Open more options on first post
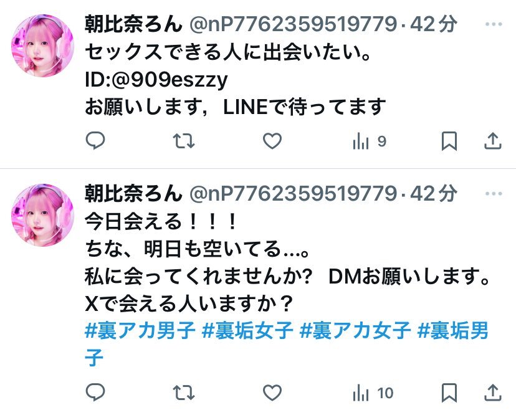This screenshot has height=420, width=516. [x=494, y=24]
